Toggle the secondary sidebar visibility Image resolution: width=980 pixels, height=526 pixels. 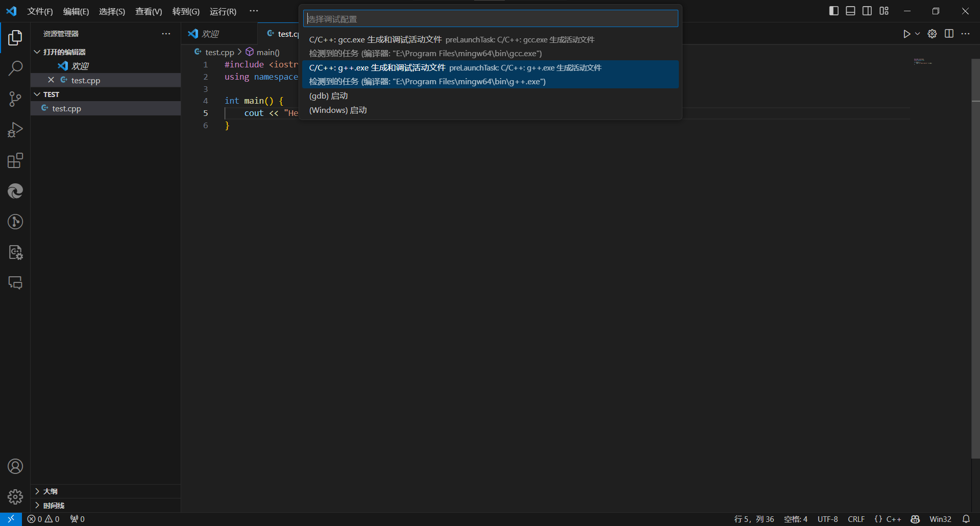(x=867, y=11)
